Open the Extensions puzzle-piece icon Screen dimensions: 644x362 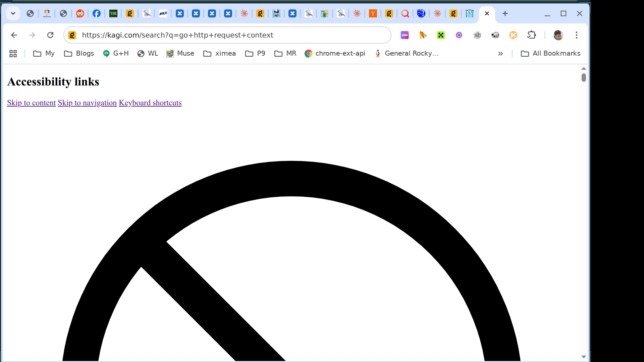click(x=532, y=35)
